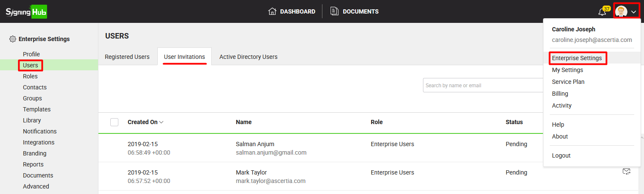
Task: Click the user profile avatar
Action: 621,12
